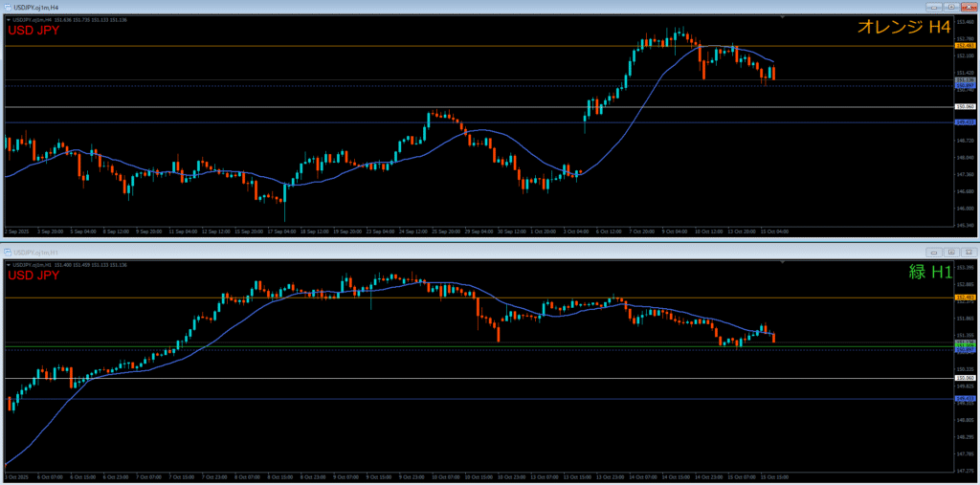Click the green '緑 H1' text label

tap(929, 273)
